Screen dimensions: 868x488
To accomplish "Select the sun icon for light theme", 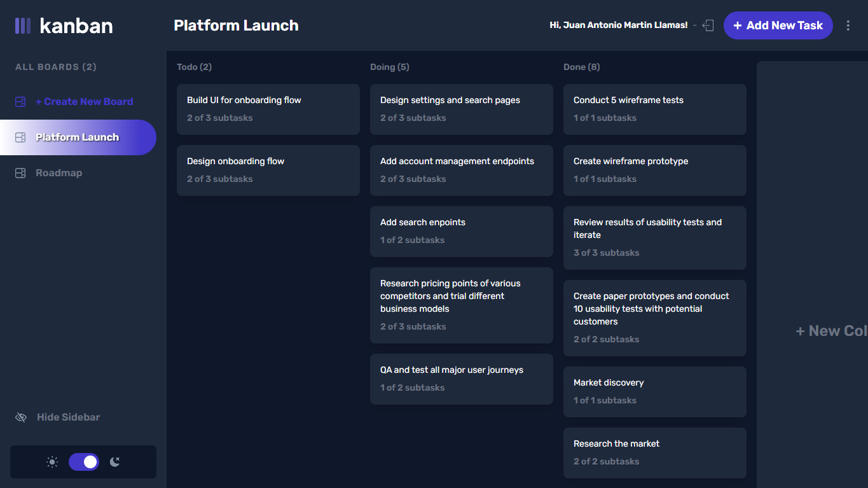I will click(x=52, y=462).
